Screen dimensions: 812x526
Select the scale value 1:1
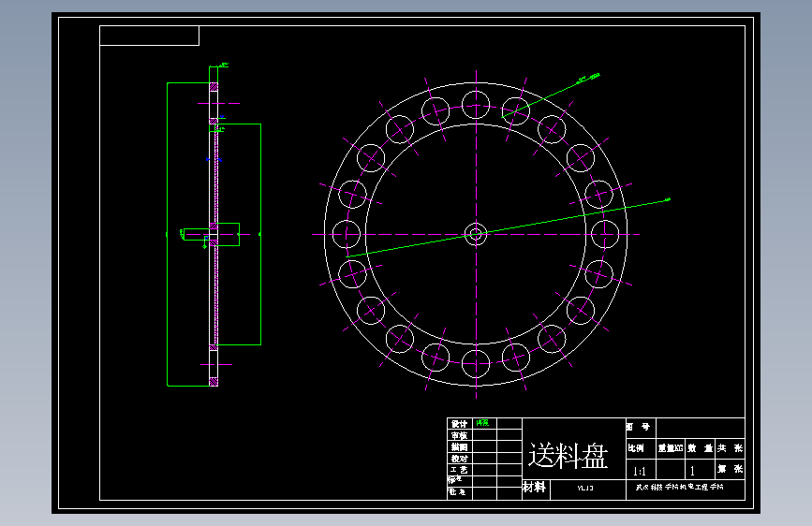[640, 471]
